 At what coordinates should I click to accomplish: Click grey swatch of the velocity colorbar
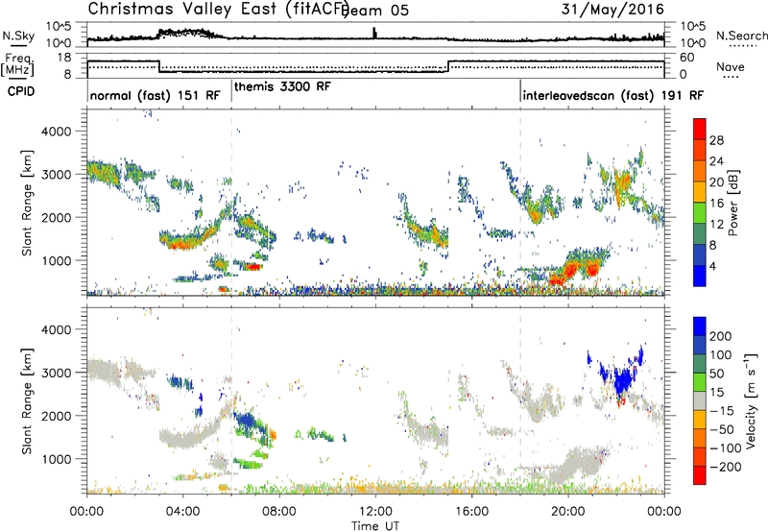(x=700, y=401)
